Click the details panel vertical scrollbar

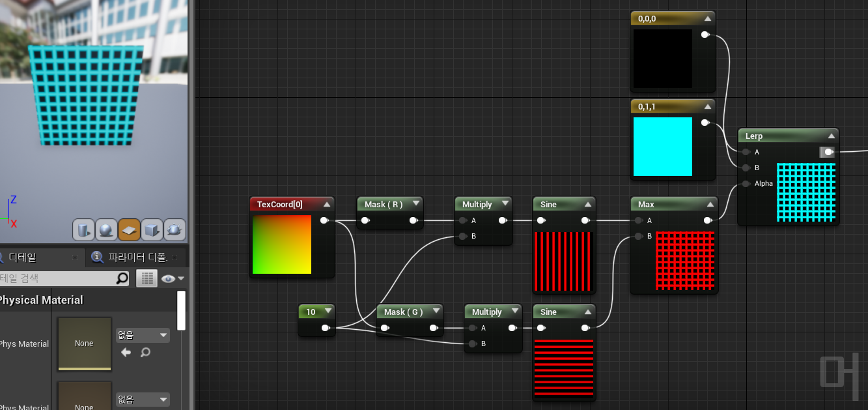(181, 310)
